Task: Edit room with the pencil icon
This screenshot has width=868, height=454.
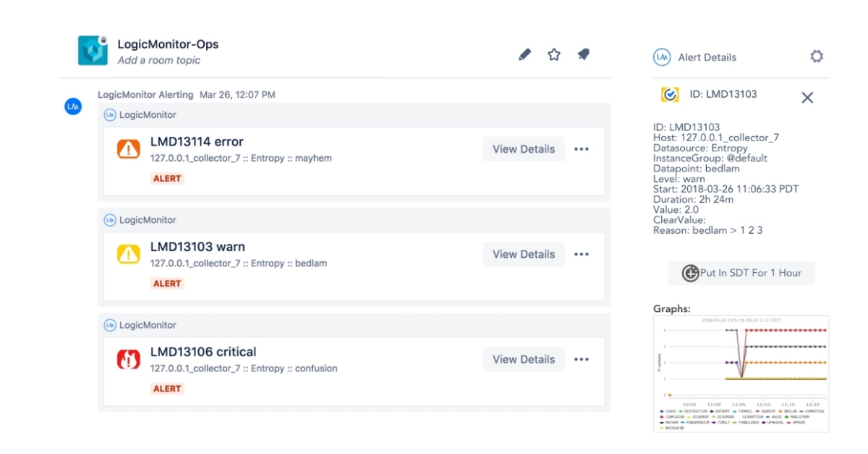Action: pos(525,54)
